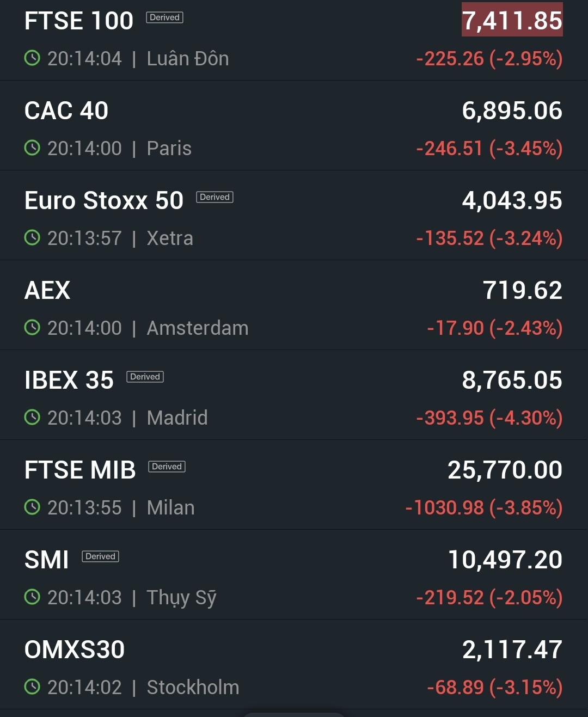The height and width of the screenshot is (717, 588).
Task: Tap the Euro Stoxx 50 index name
Action: click(104, 200)
